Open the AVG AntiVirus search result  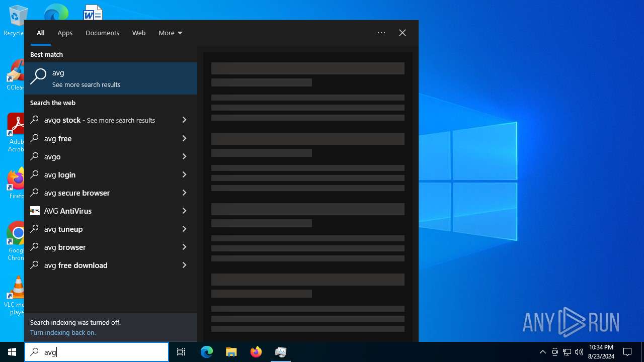[x=68, y=211]
